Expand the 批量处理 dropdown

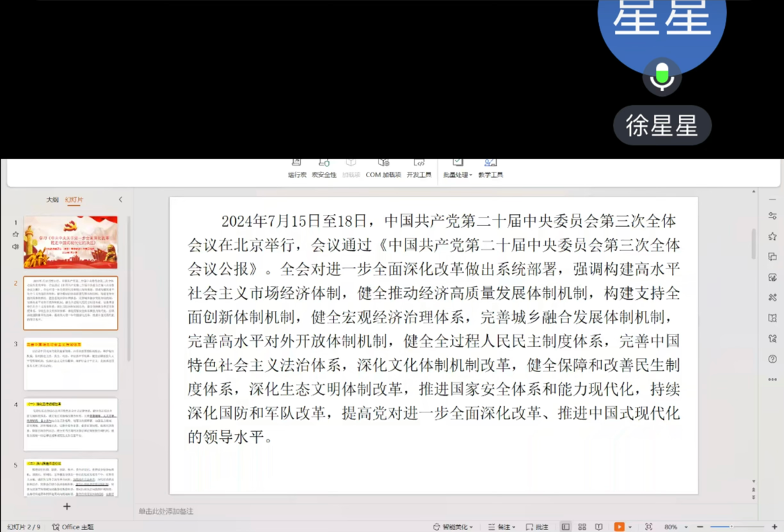[458, 175]
